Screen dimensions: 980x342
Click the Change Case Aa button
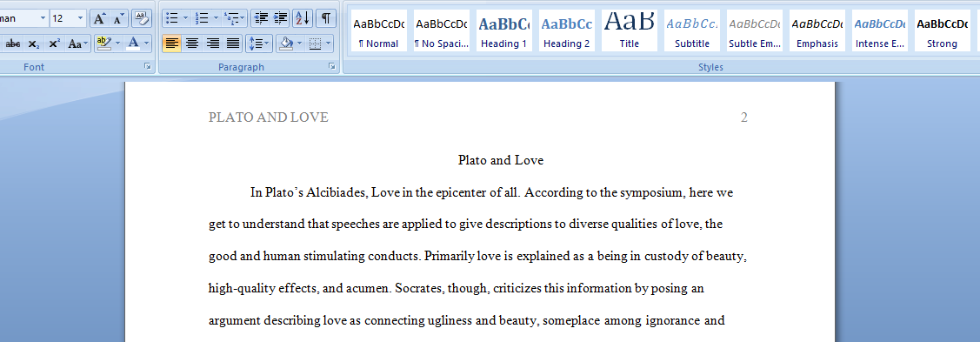coord(77,44)
